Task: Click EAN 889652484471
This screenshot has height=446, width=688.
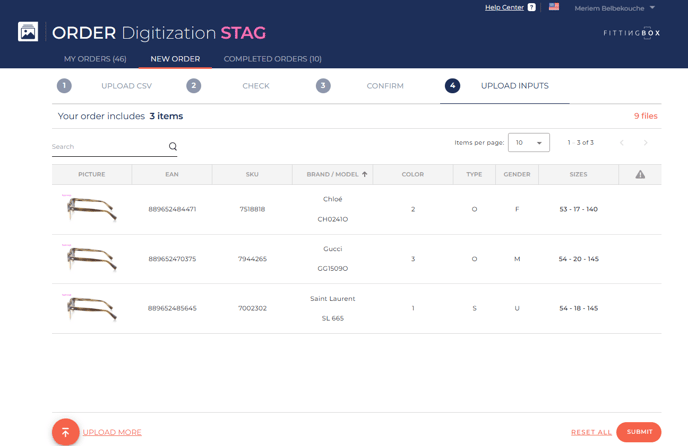Action: point(172,209)
